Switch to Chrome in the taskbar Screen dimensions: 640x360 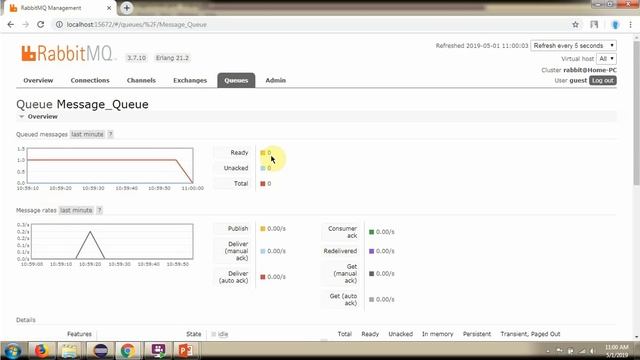(128, 351)
